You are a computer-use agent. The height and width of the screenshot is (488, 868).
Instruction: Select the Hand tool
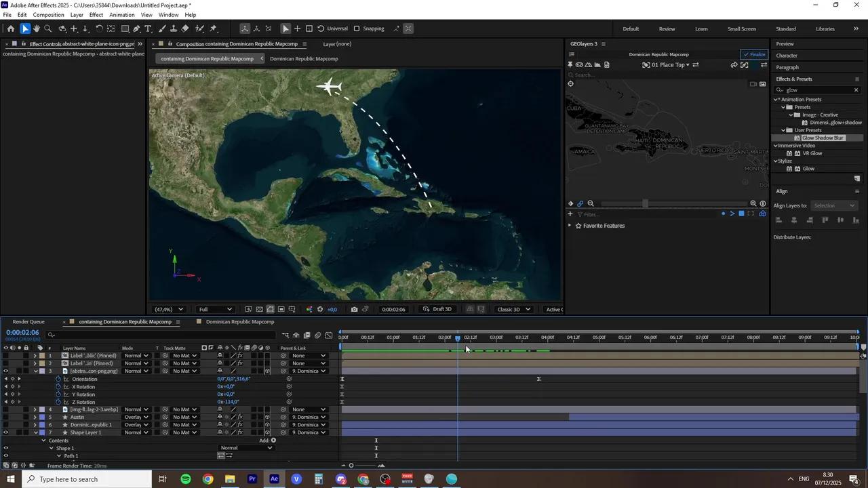(37, 28)
